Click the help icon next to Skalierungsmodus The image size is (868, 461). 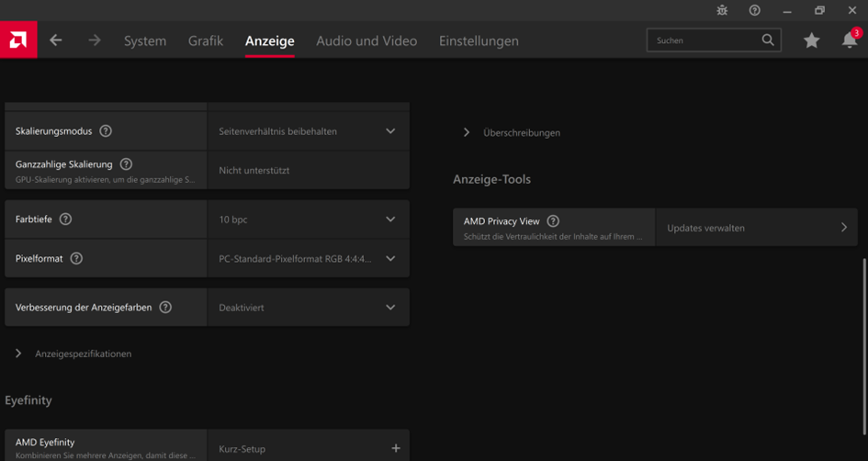tap(106, 131)
